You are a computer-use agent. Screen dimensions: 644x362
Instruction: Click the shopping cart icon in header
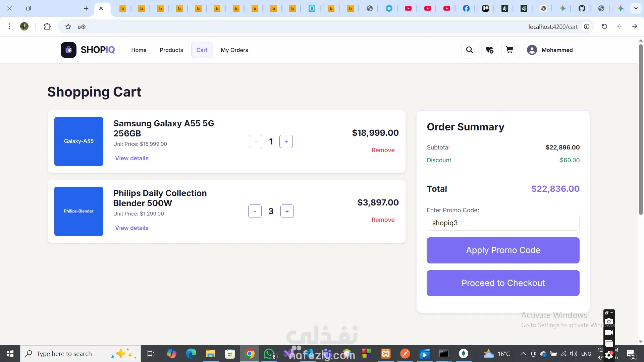click(x=509, y=50)
